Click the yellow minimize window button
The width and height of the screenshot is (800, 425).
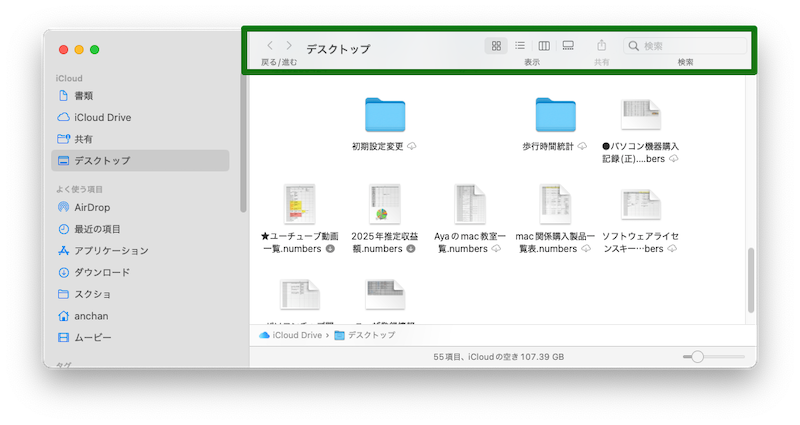tap(79, 49)
